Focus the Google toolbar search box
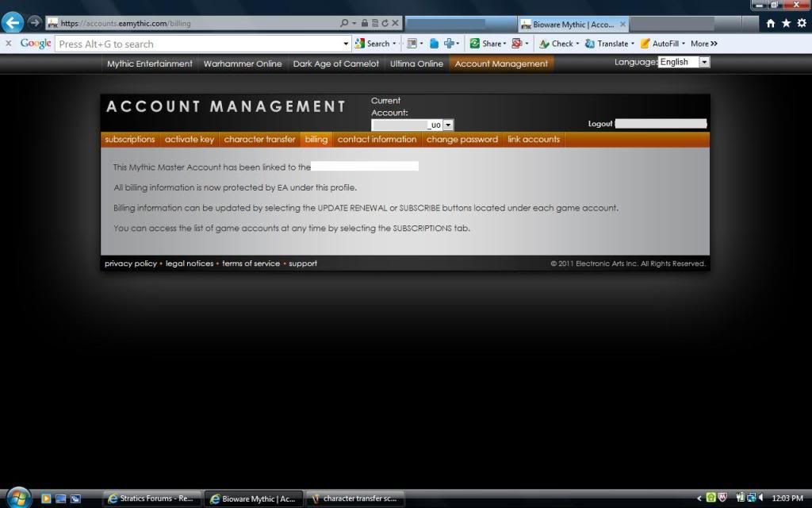The image size is (812, 508). pyautogui.click(x=199, y=44)
